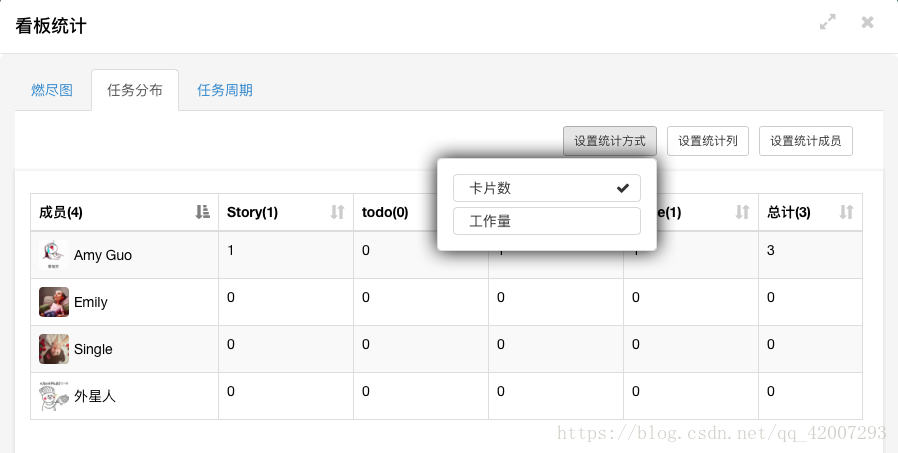Sort the partially hidden e(1) column

742,212
